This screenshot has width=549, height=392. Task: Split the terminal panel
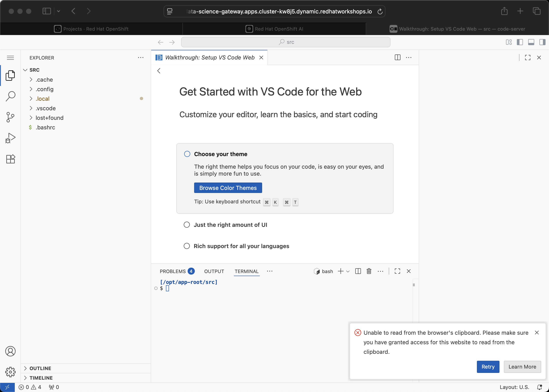[x=358, y=271]
